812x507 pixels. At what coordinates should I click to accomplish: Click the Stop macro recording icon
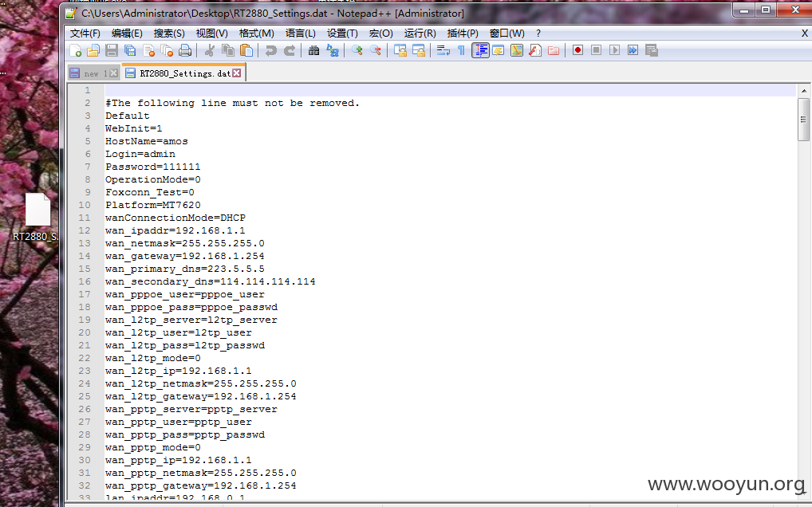click(x=596, y=50)
